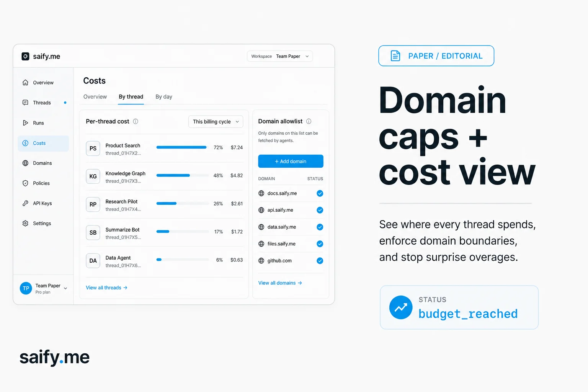Click the $7.24 cost value
The width and height of the screenshot is (588, 392).
tap(237, 147)
